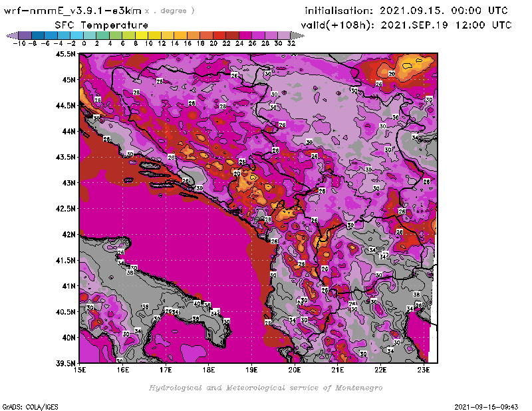Click the 43.5N latitude axis label

[x=66, y=157]
